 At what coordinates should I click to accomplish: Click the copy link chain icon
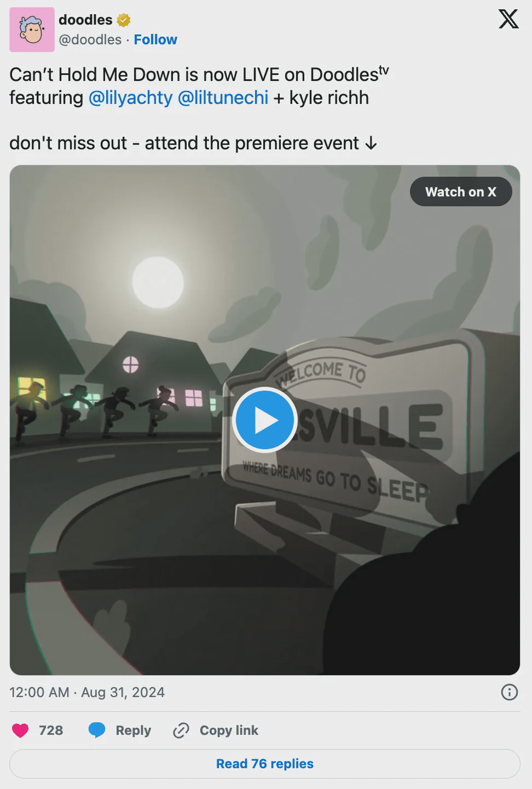pos(181,730)
